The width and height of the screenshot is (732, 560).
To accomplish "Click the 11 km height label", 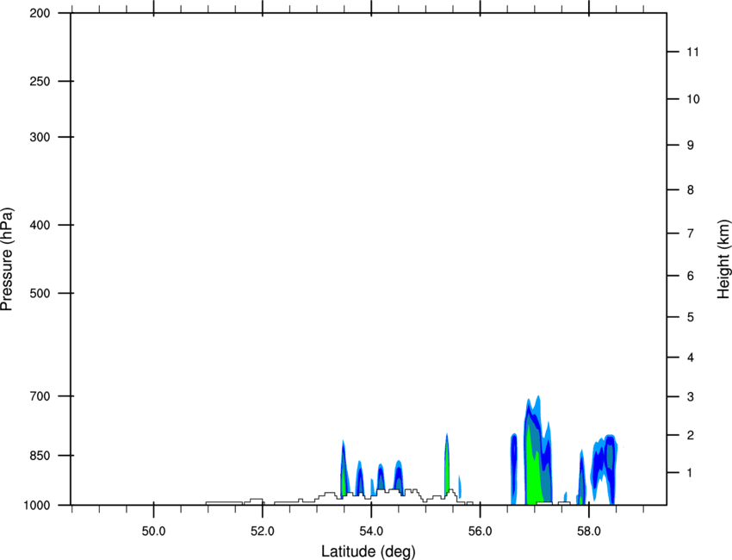I will (x=693, y=52).
